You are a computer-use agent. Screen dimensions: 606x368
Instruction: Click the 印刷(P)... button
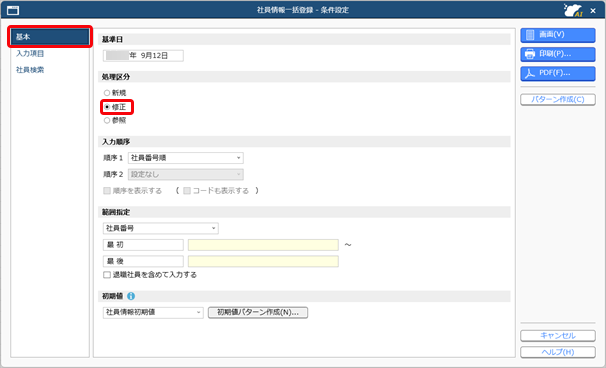point(558,54)
